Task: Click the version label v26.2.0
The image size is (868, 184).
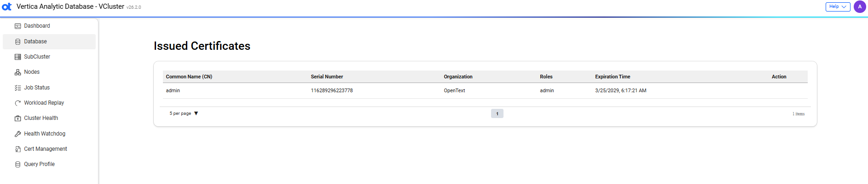Action: pyautogui.click(x=134, y=7)
